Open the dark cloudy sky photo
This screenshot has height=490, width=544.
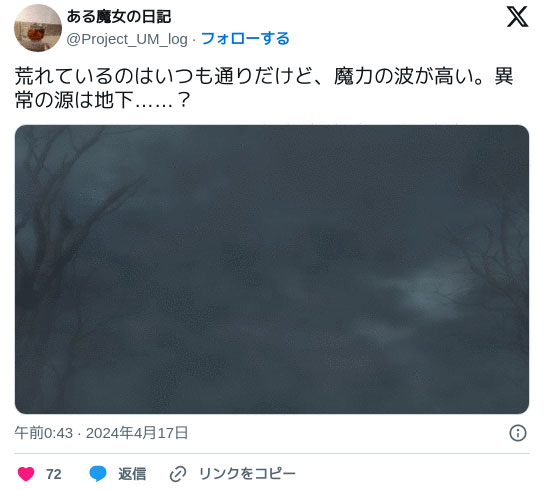(x=272, y=269)
